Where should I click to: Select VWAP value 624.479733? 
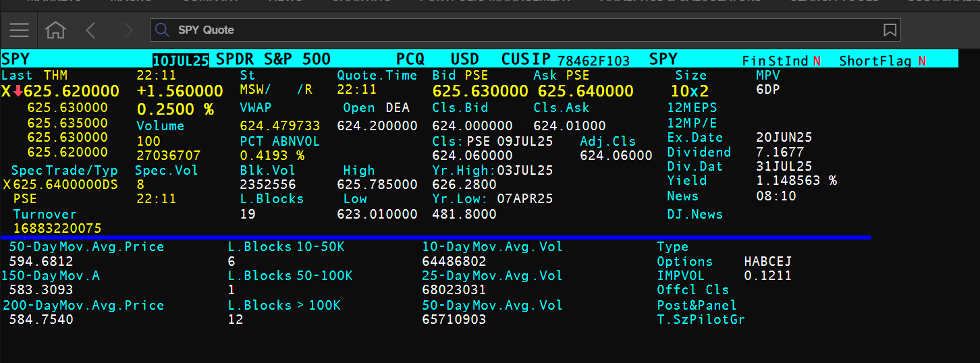click(280, 125)
